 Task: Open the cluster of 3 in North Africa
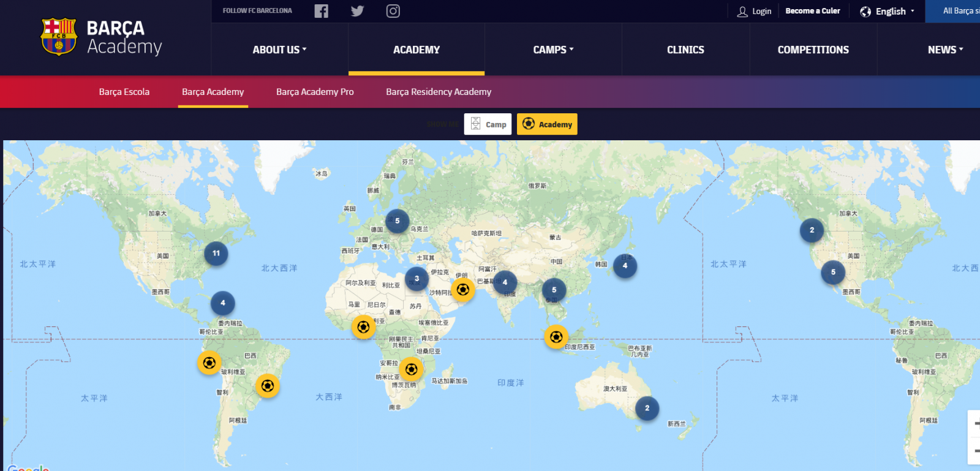417,279
